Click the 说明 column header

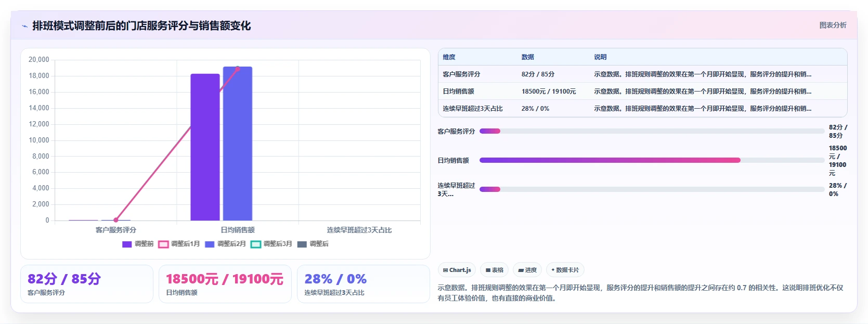coord(600,57)
